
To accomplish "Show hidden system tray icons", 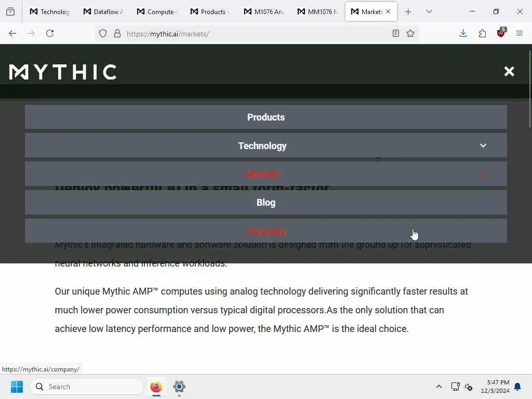I will (438, 387).
